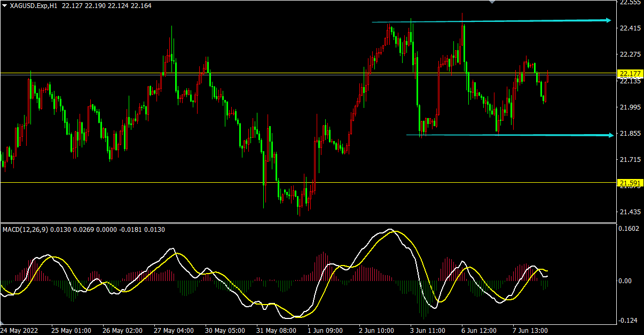The width and height of the screenshot is (644, 335).
Task: Click the triangle beside the XAGUSD.Exp symbol
Action: 5,5
